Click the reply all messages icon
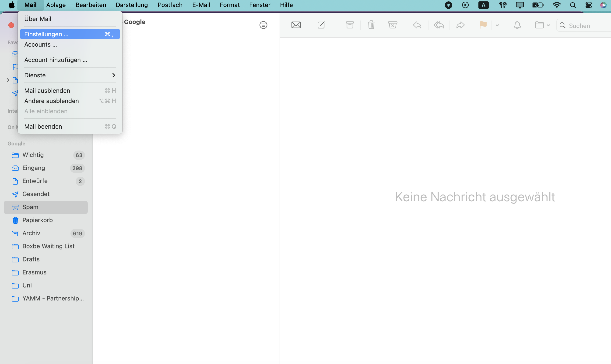The height and width of the screenshot is (364, 611). tap(439, 25)
